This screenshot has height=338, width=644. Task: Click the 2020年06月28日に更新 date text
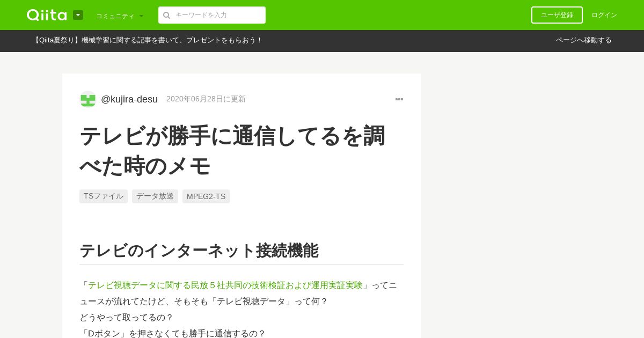coord(206,99)
